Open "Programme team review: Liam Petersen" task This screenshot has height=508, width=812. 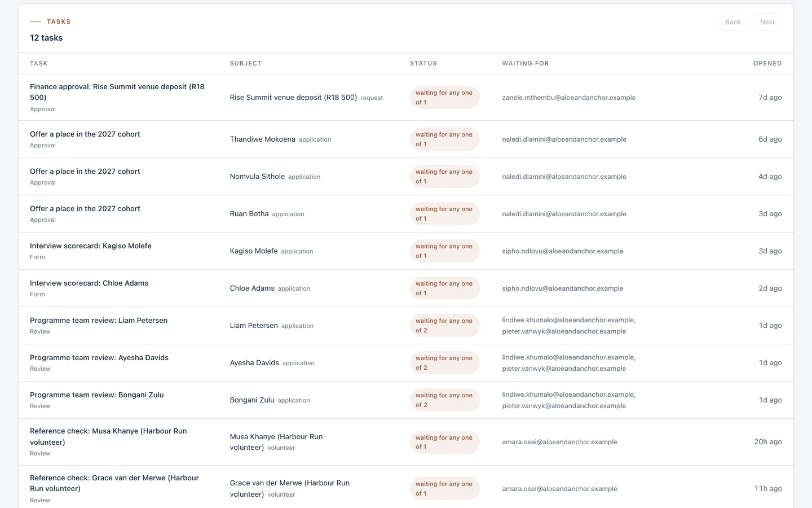(99, 321)
